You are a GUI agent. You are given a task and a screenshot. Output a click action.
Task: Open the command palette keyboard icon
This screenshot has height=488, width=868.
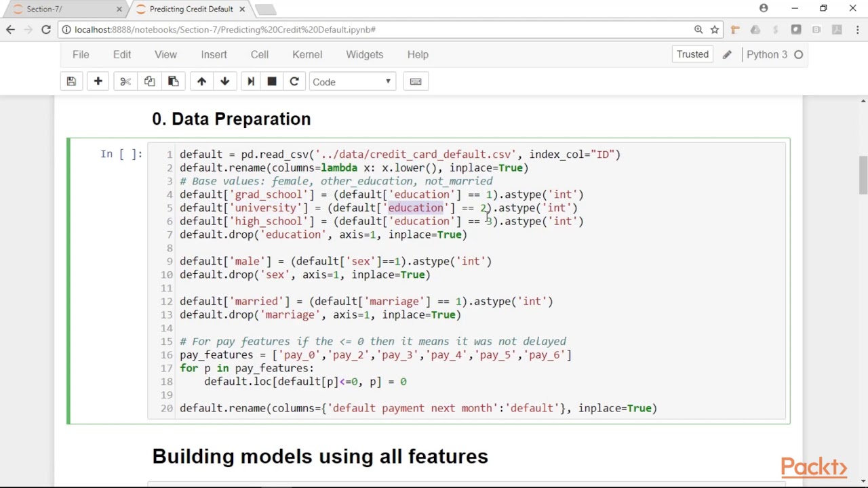coord(416,81)
